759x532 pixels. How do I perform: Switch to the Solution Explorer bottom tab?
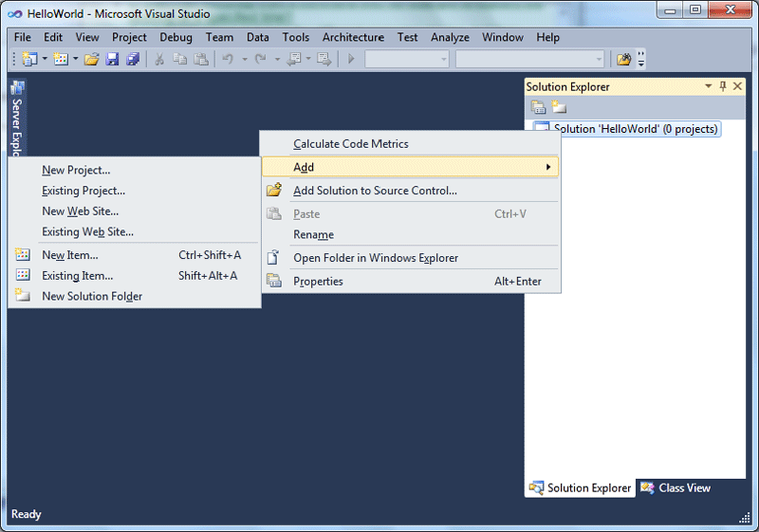click(580, 487)
